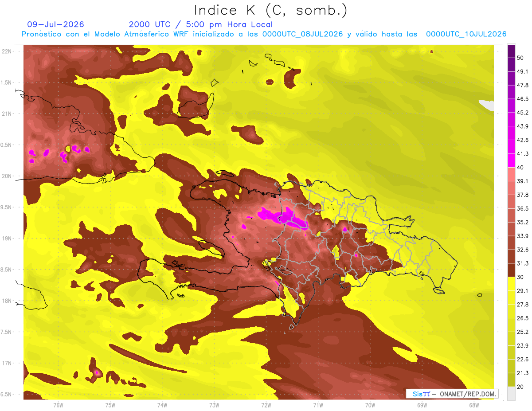The image size is (532, 411).
Task: Click legend value '42.6'
Action: point(522,140)
